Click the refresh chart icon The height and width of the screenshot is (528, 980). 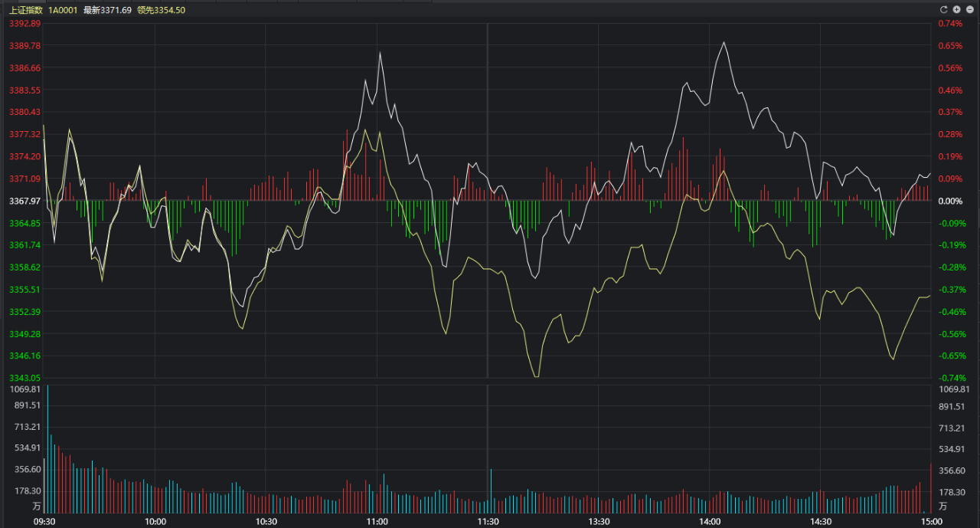(944, 10)
